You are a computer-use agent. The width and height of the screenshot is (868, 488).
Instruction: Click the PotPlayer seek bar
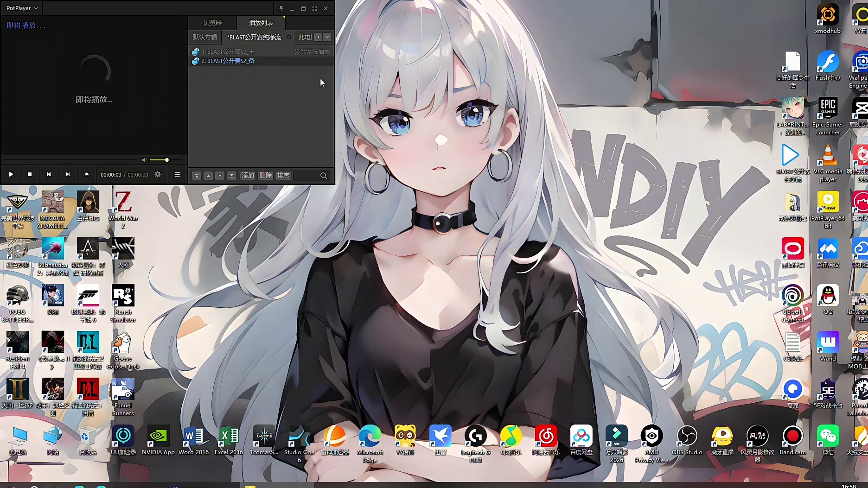(70, 160)
